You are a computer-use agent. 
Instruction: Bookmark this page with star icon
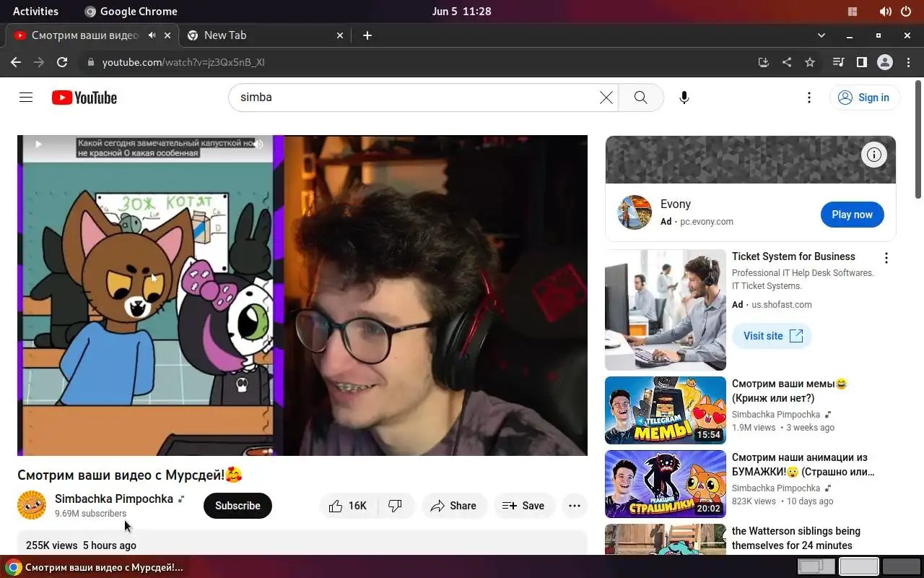(x=810, y=62)
